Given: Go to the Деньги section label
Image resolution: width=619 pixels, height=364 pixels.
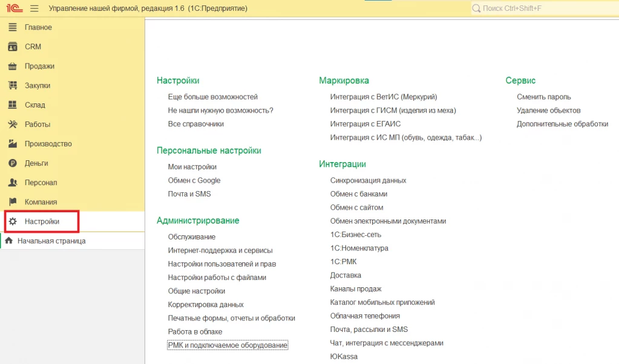Looking at the screenshot, I should [36, 163].
